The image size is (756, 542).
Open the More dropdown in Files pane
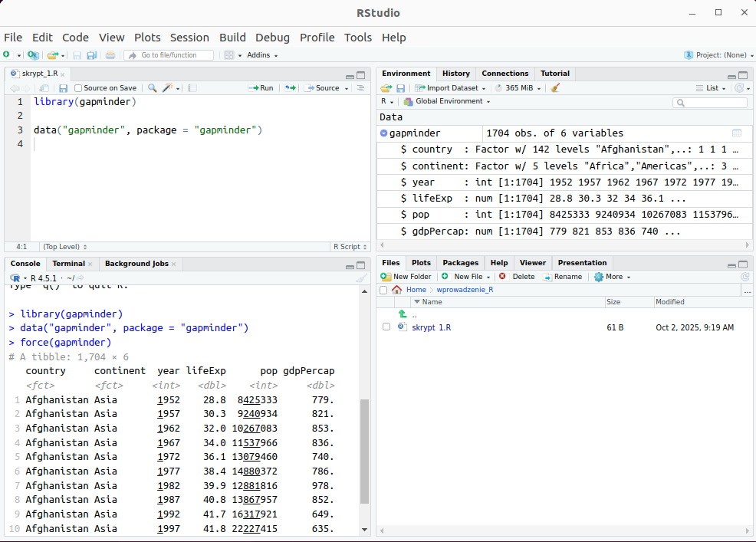[x=613, y=277]
